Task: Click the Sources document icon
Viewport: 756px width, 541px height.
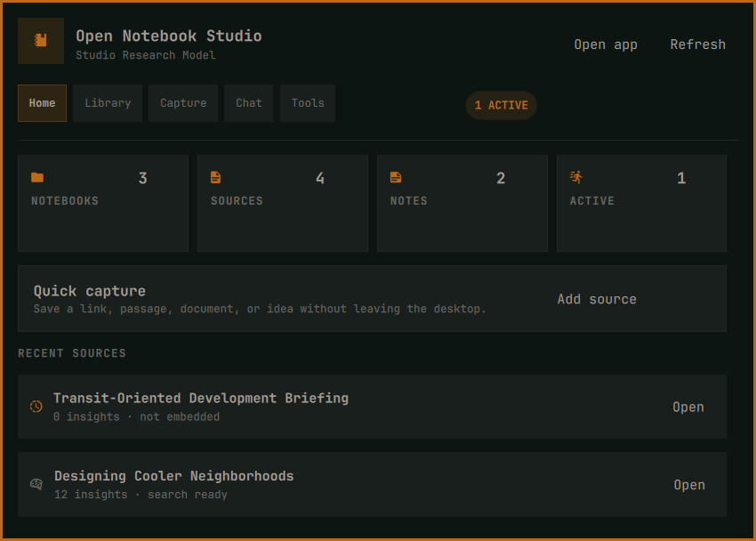Action: pos(215,177)
